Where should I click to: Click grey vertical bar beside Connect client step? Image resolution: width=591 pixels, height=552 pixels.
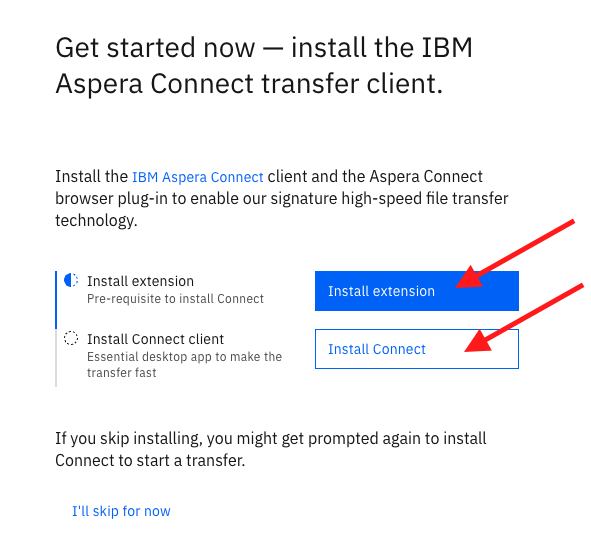click(x=56, y=358)
